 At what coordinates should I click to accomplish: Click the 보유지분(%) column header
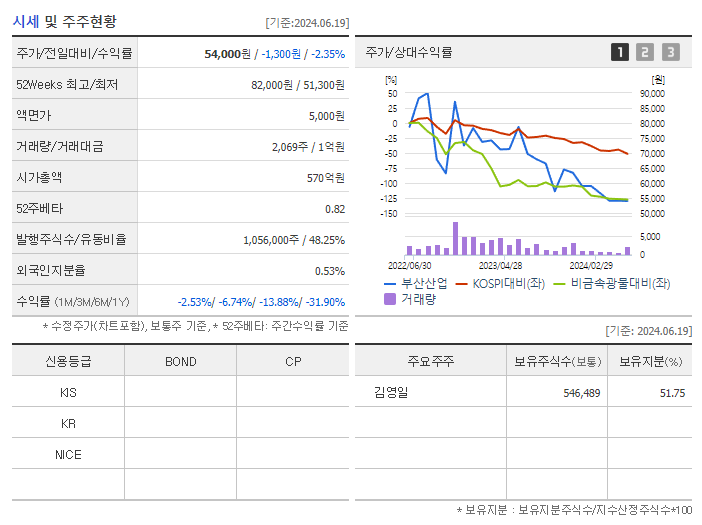[x=651, y=361]
